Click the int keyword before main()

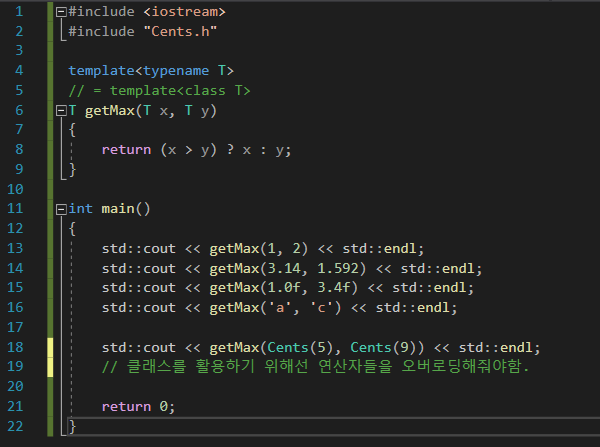80,209
